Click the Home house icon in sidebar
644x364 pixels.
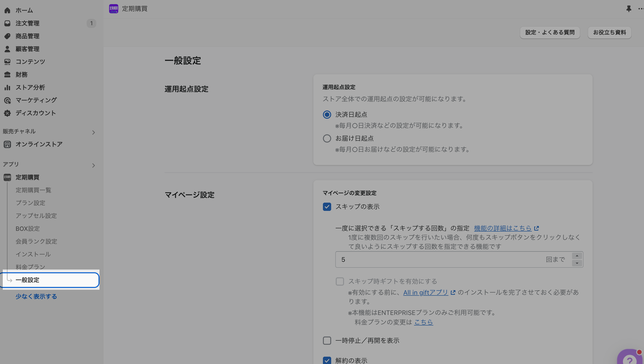coord(7,10)
